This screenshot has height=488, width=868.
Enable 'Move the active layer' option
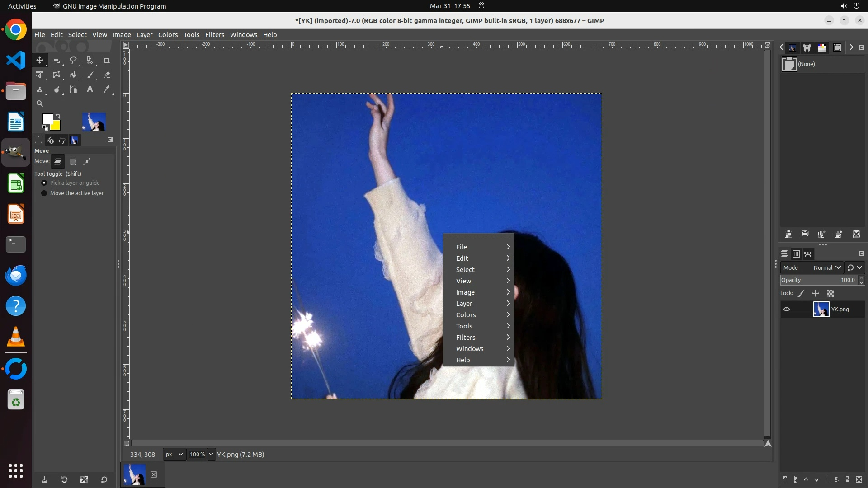(44, 193)
